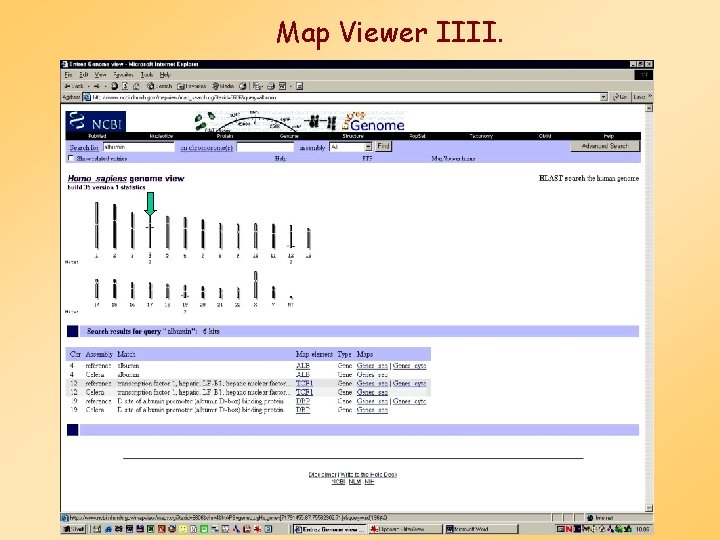Screen dimensions: 720x540
Task: Reload page using the Refresh icon
Action: point(125,86)
